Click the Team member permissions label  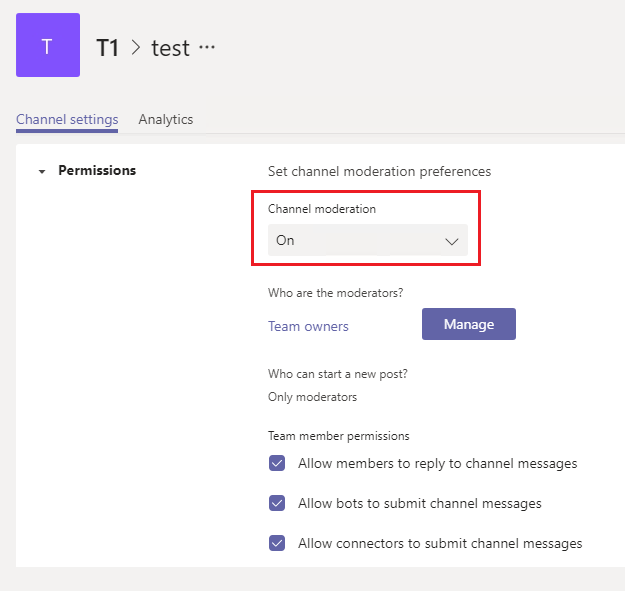click(x=338, y=436)
